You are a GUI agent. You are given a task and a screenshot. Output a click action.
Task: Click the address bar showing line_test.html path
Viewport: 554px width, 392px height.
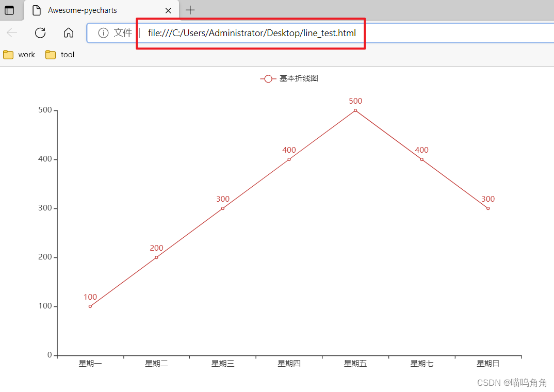point(252,32)
